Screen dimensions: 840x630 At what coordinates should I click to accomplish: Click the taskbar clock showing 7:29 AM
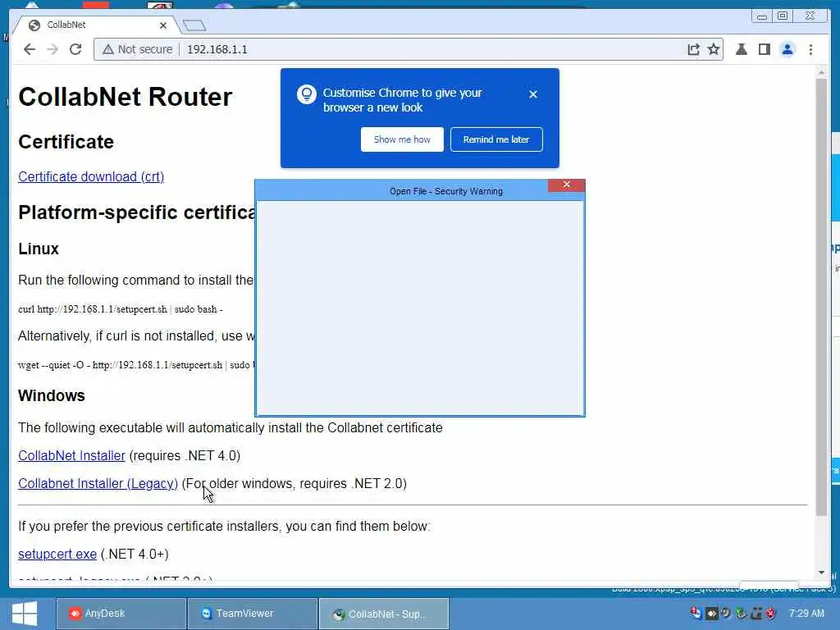click(x=806, y=613)
